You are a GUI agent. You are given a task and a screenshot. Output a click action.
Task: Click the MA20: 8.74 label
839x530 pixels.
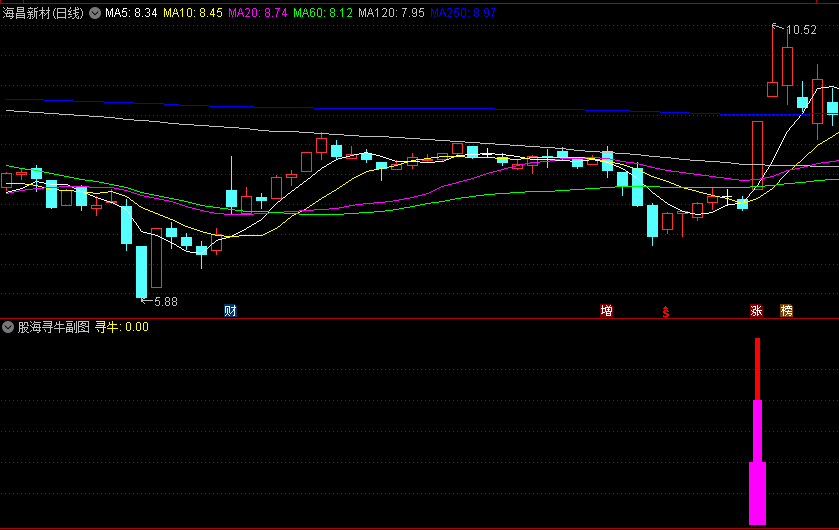tap(258, 13)
